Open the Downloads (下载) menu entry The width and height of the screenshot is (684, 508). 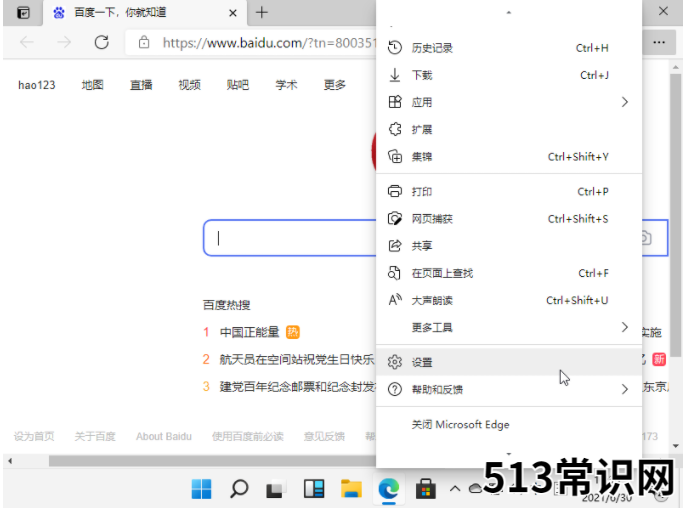[x=509, y=75]
